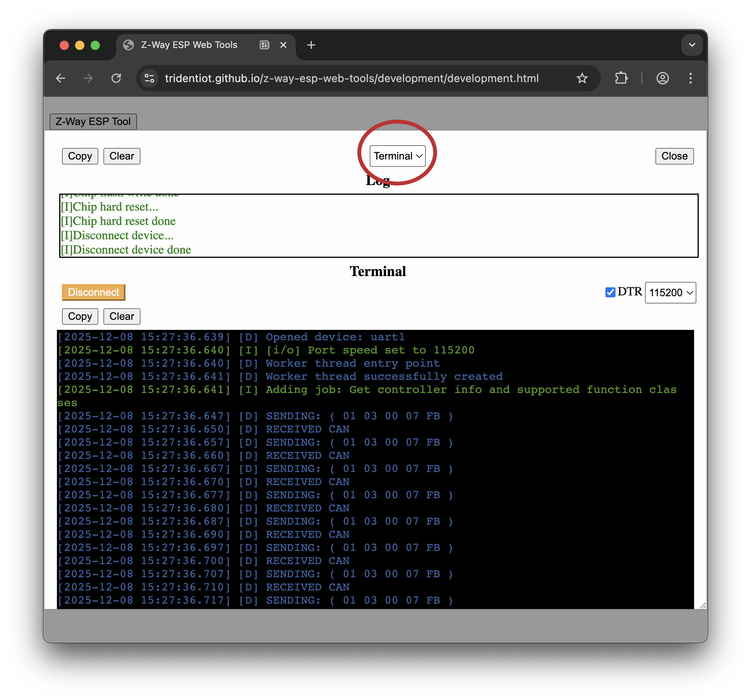Screen dimensions: 751x700
Task: Click the browser forward arrow
Action: (88, 79)
